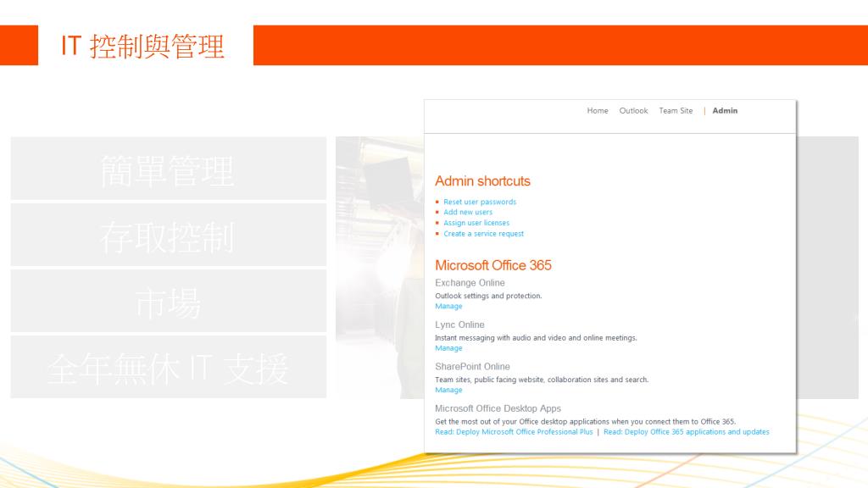Click the Exchange Online section title
868x488 pixels.
pyautogui.click(x=470, y=283)
